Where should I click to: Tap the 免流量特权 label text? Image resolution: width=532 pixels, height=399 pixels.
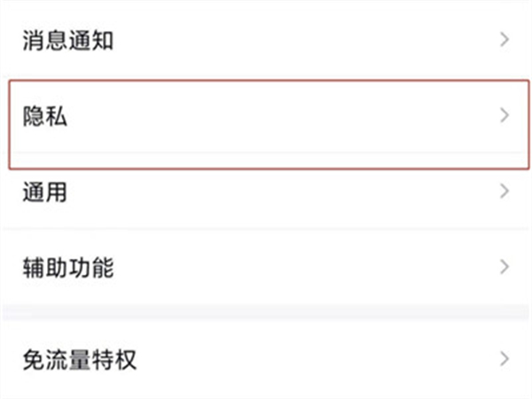(79, 360)
